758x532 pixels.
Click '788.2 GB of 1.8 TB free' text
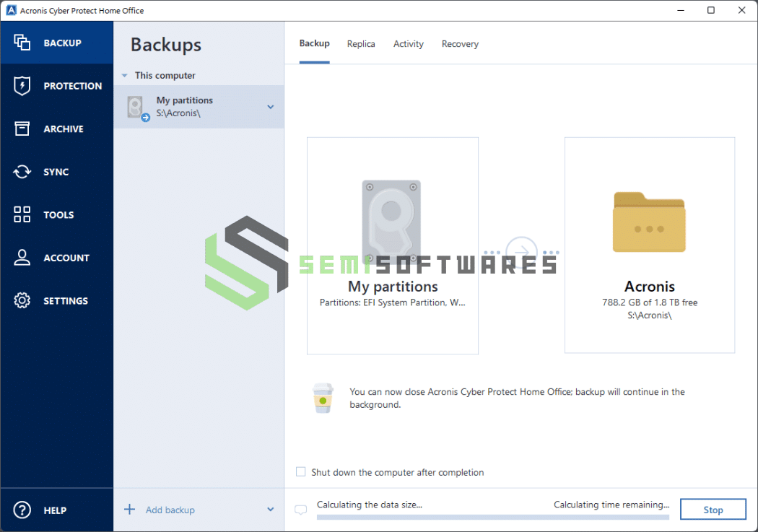pos(649,302)
